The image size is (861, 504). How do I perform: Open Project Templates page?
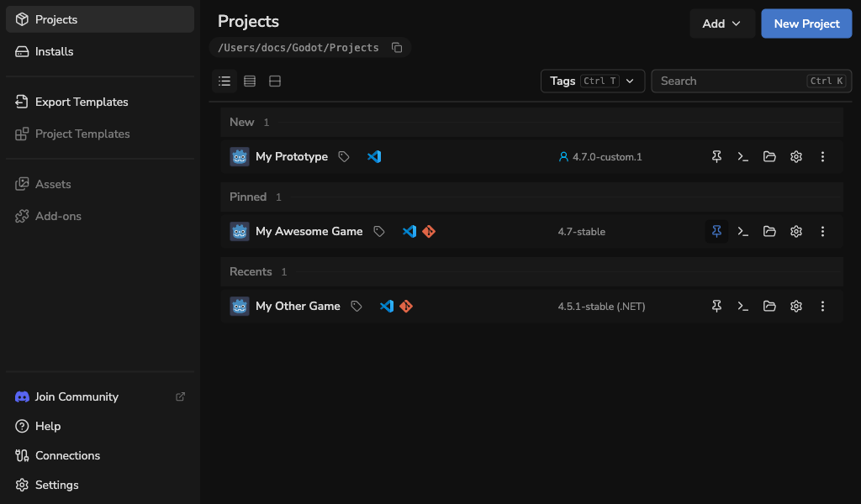click(x=100, y=134)
